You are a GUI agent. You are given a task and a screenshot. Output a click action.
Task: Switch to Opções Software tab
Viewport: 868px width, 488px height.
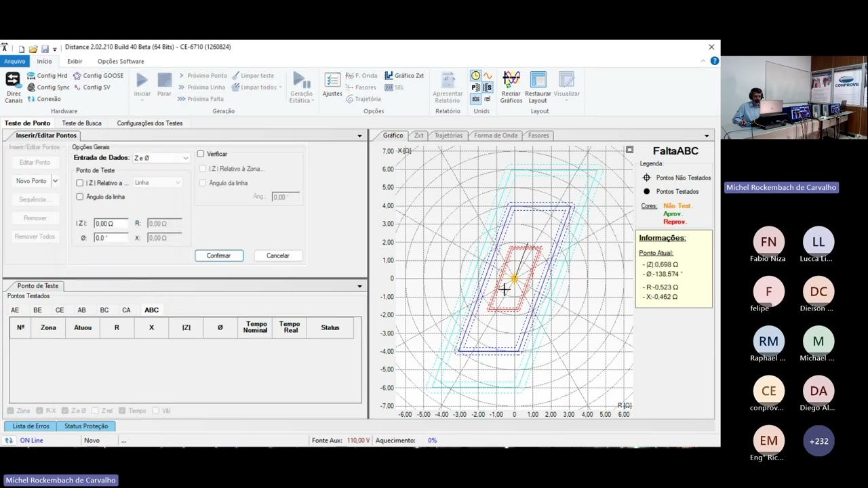coord(121,61)
